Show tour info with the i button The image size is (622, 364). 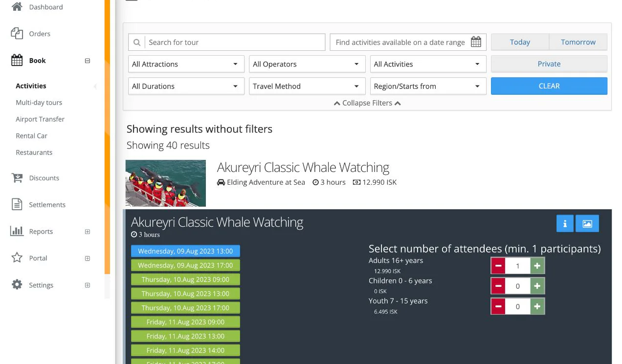click(565, 224)
